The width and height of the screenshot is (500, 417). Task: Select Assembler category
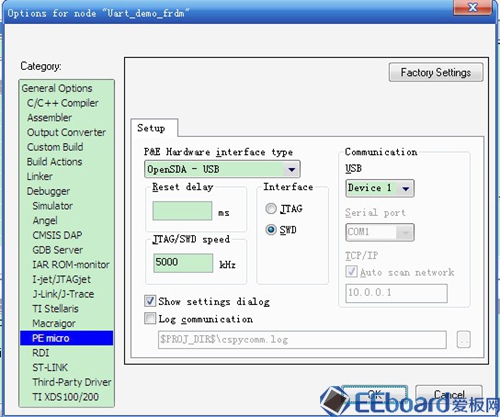point(49,118)
